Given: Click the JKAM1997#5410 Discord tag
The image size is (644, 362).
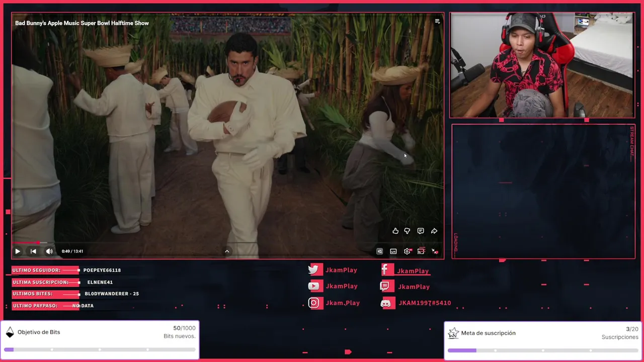Looking at the screenshot, I should coord(425,303).
